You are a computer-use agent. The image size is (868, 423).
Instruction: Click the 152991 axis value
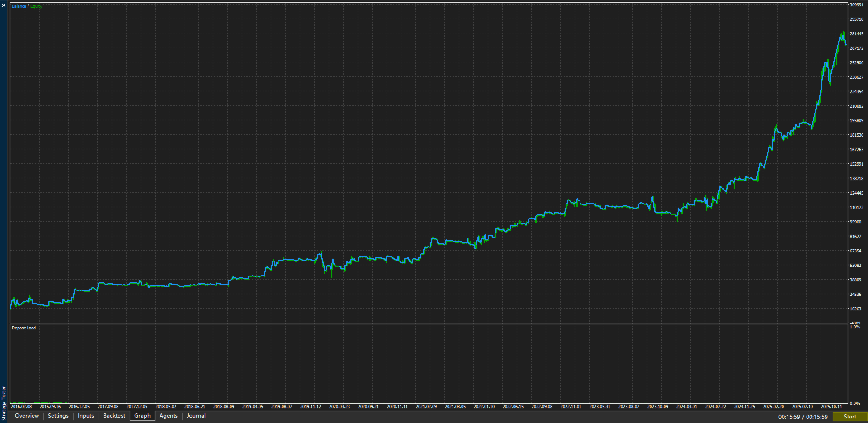coord(857,164)
